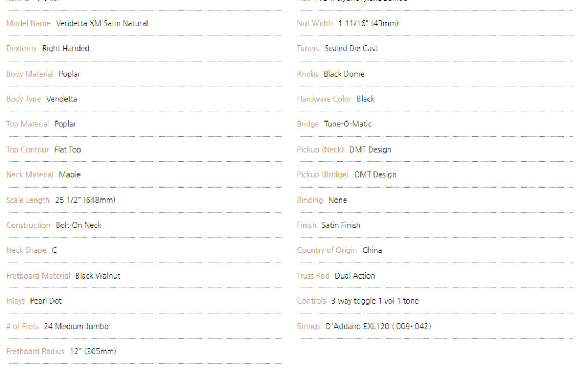Click the Pickup (Neck) label

pyautogui.click(x=320, y=149)
